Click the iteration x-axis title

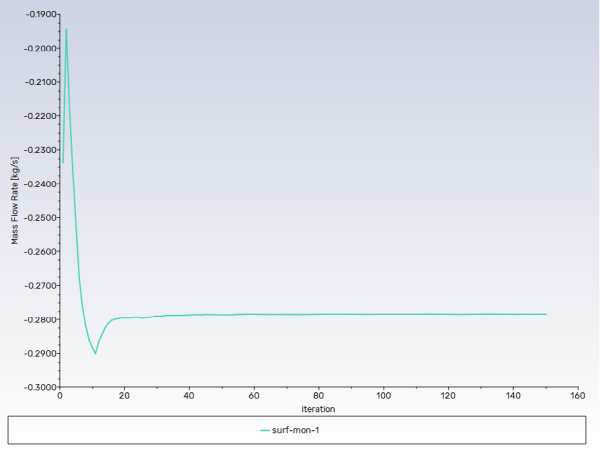click(318, 409)
